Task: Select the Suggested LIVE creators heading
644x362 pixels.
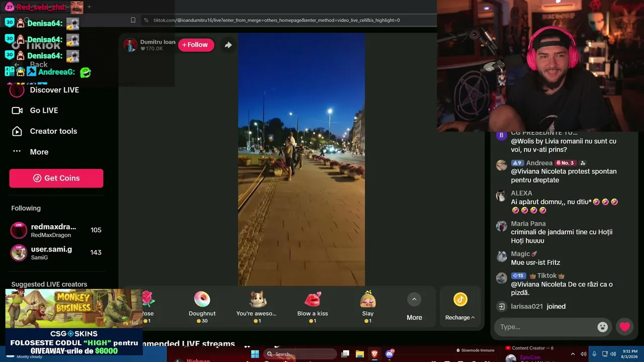Action: pos(49,284)
